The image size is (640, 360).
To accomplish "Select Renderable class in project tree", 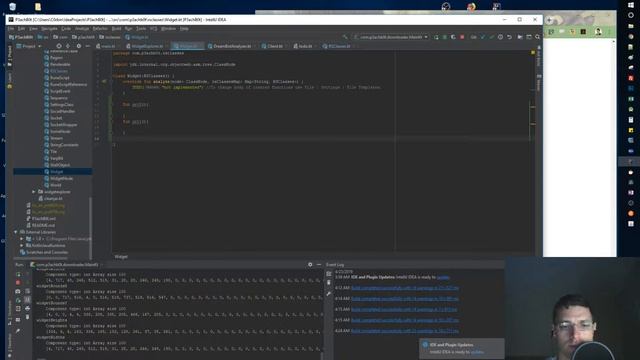I will (x=57, y=64).
